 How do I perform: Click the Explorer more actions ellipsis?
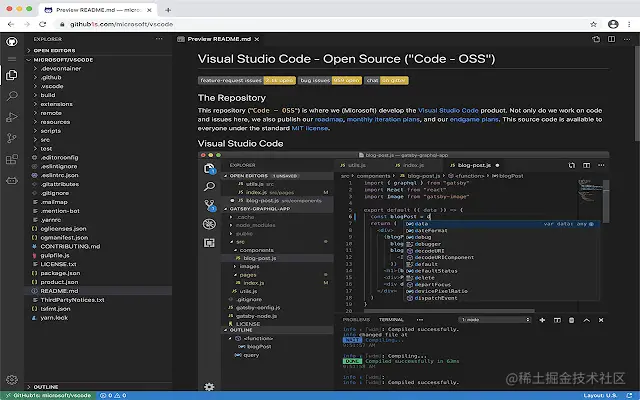click(x=159, y=39)
